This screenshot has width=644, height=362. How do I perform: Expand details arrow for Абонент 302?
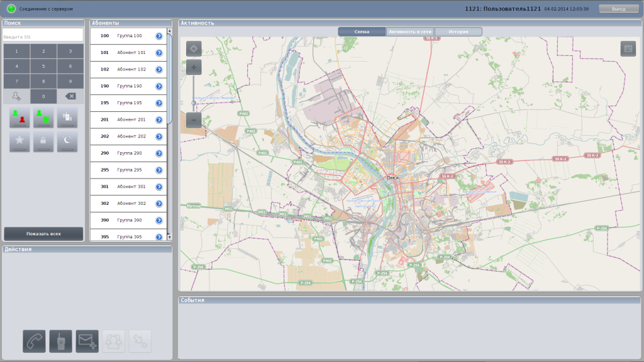coord(159,204)
